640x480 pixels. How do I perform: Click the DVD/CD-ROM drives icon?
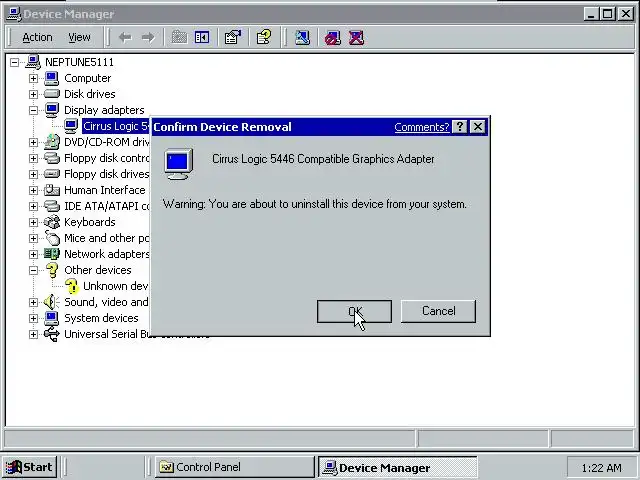pos(52,142)
